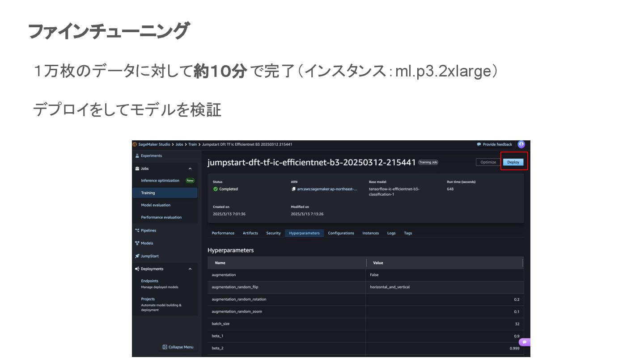Copy the ARN with the copy icon
The height and width of the screenshot is (362, 644).
[293, 189]
